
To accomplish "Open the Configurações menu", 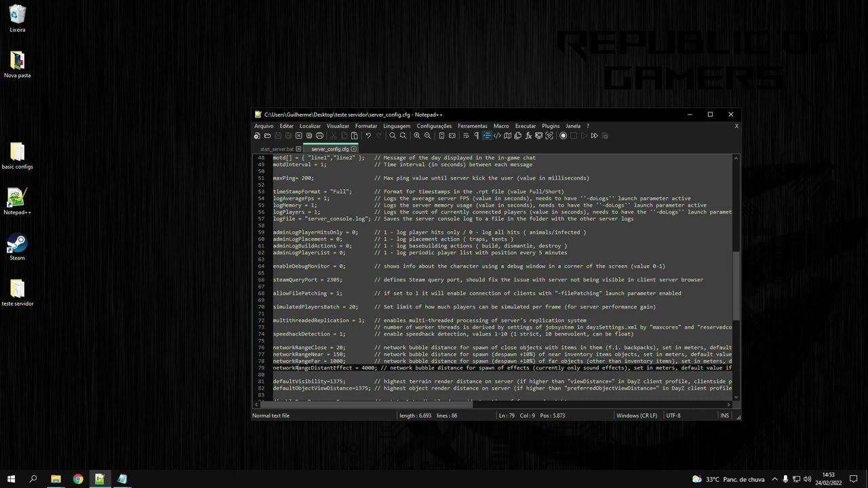I will point(434,126).
